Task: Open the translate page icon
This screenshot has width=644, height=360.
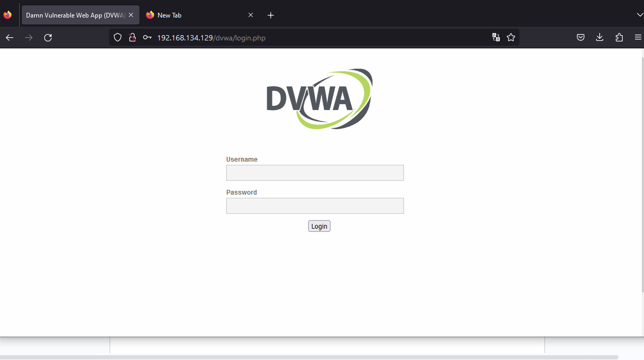Action: tap(496, 37)
